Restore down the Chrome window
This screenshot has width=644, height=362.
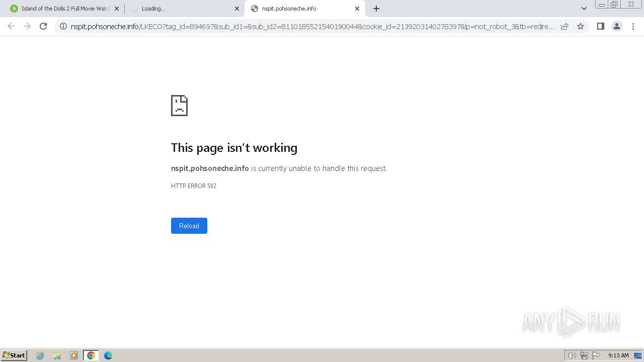pyautogui.click(x=614, y=4)
